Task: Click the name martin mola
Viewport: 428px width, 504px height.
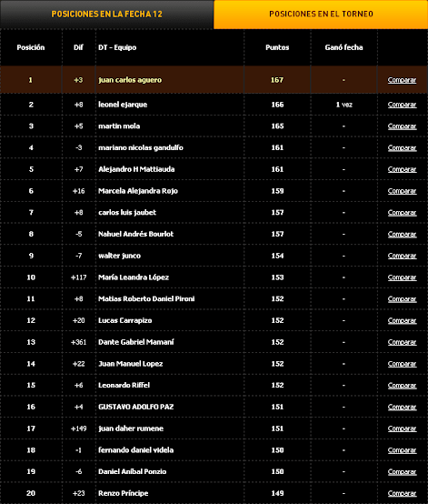Action: coord(119,126)
